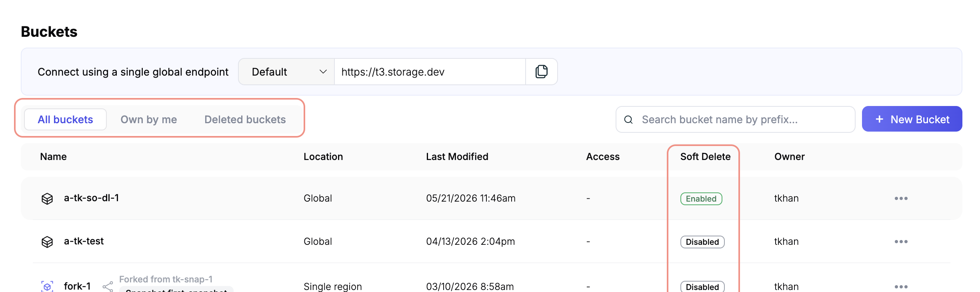Open bucket fork-1
Image resolution: width=980 pixels, height=292 pixels.
pyautogui.click(x=77, y=286)
